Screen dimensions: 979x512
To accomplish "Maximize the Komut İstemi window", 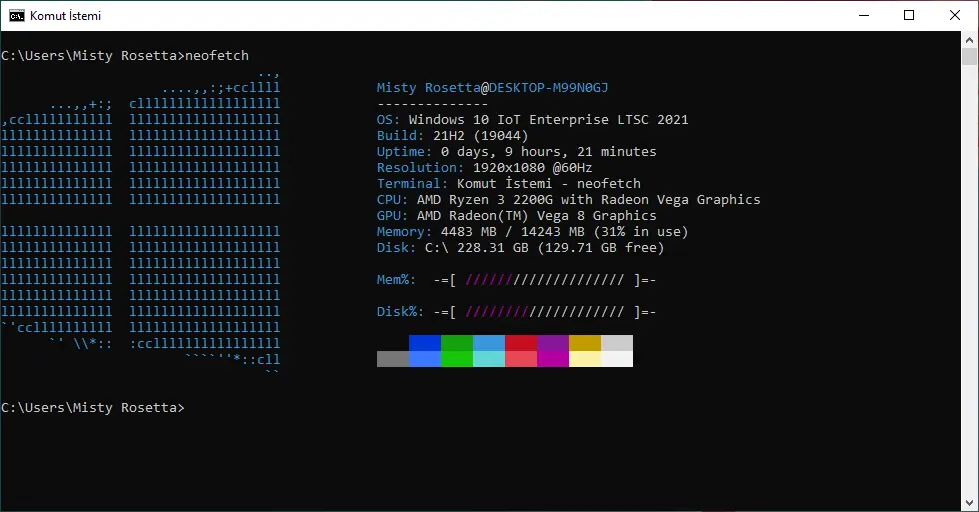I will click(909, 16).
